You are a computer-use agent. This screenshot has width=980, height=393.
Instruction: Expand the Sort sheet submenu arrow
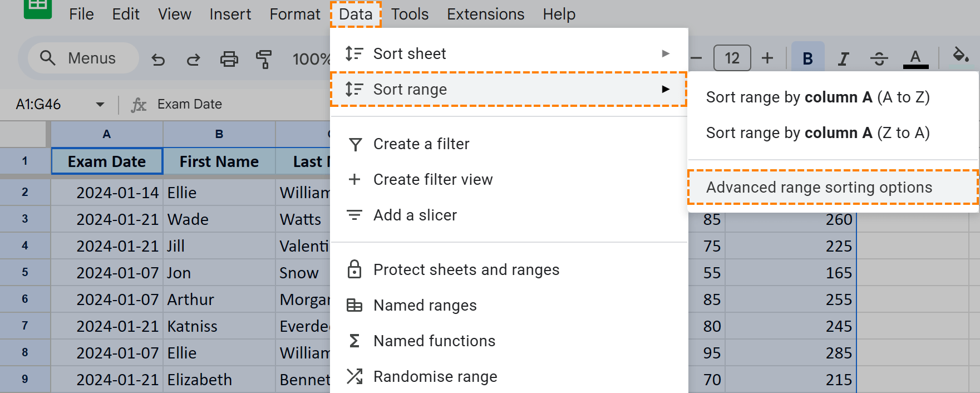click(666, 53)
